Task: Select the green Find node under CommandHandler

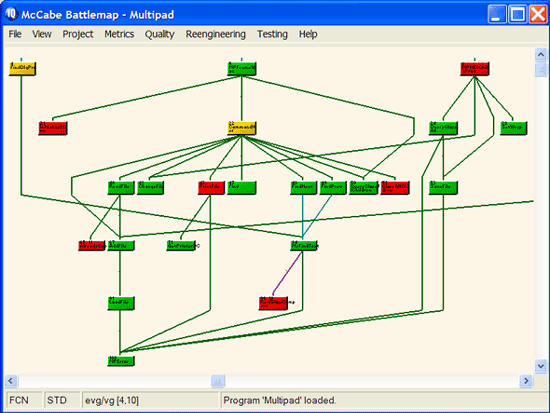Action: click(241, 187)
